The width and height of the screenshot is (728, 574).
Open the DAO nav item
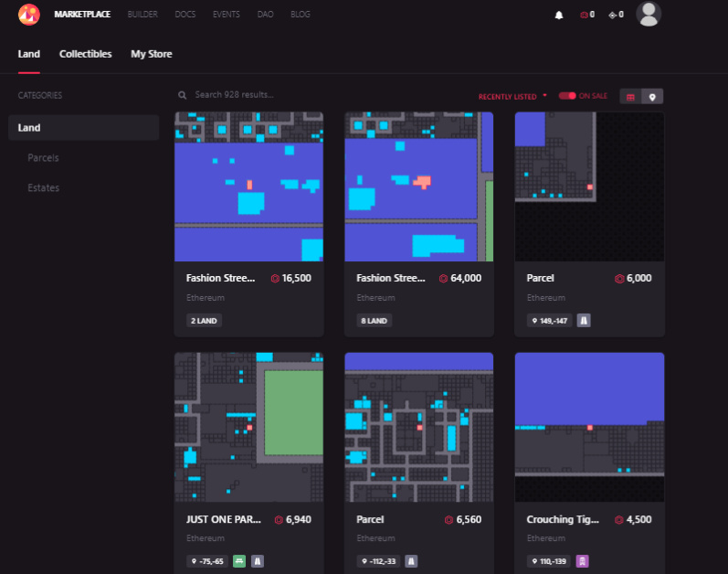(x=265, y=15)
